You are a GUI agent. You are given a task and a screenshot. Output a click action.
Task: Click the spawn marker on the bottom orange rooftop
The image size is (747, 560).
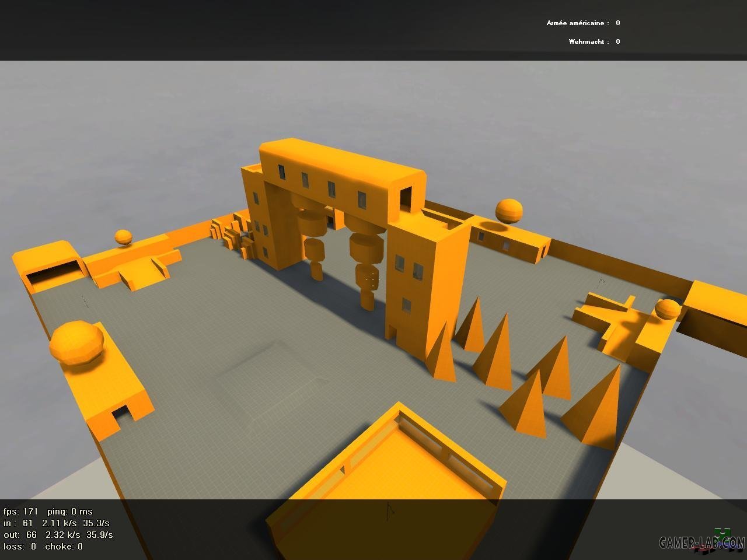390,510
